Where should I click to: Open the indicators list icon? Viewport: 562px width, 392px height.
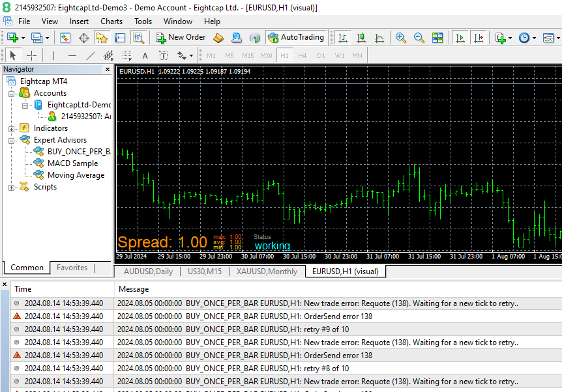501,38
